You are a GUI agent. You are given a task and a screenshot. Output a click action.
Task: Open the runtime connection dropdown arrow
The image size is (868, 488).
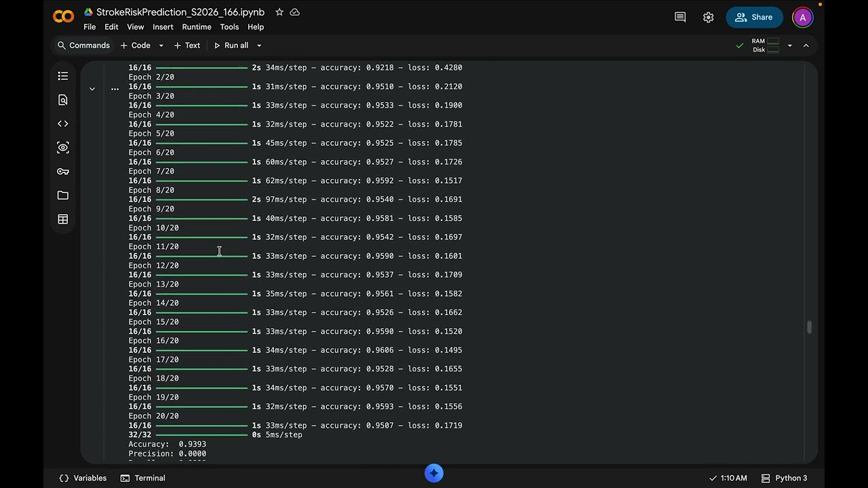(x=789, y=45)
